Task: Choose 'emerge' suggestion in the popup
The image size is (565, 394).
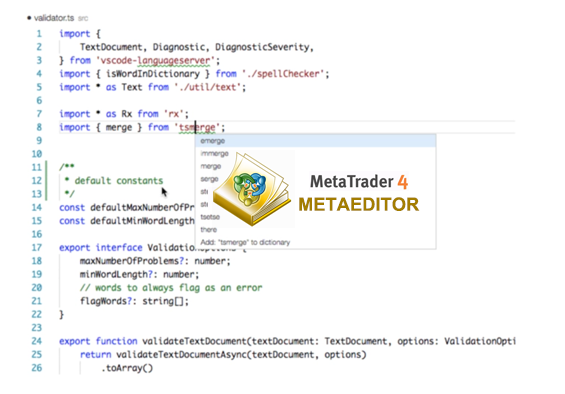Action: [x=315, y=141]
